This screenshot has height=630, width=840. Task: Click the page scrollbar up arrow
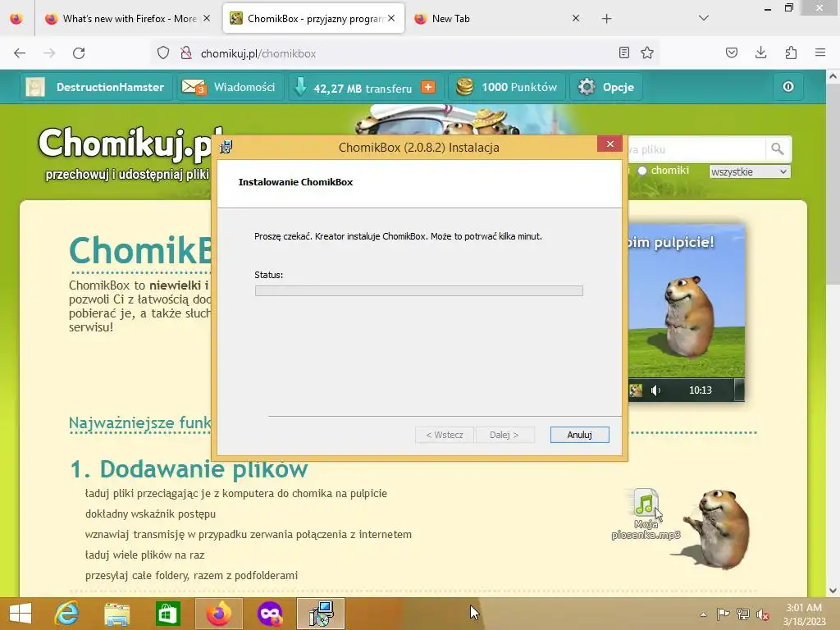coord(833,76)
